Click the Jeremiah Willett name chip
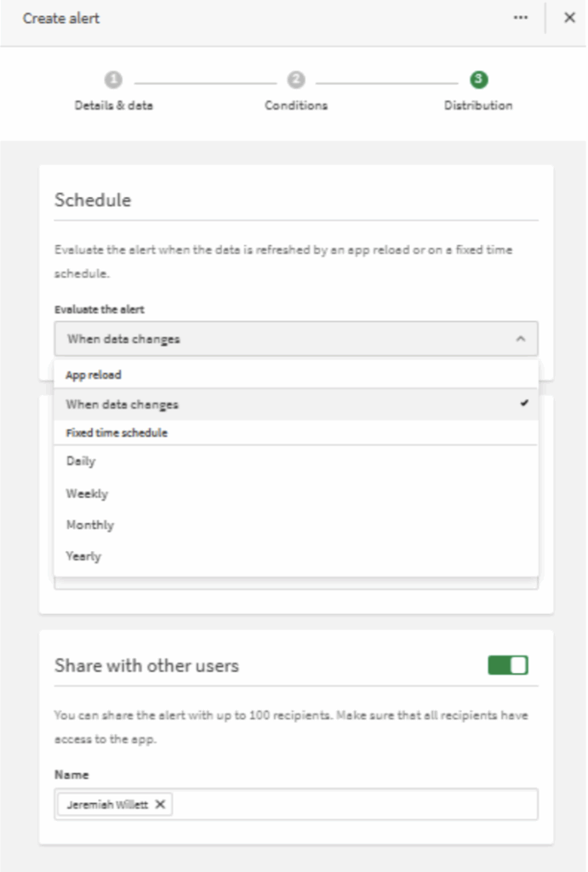The height and width of the screenshot is (872, 588). (x=106, y=804)
